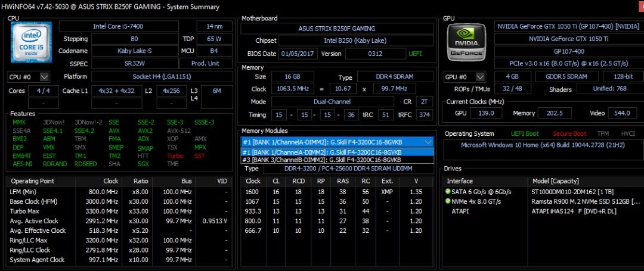The height and width of the screenshot is (271, 644).
Task: Select the Ramsta R900 M.2 NVMe SSD row
Action: click(x=542, y=201)
